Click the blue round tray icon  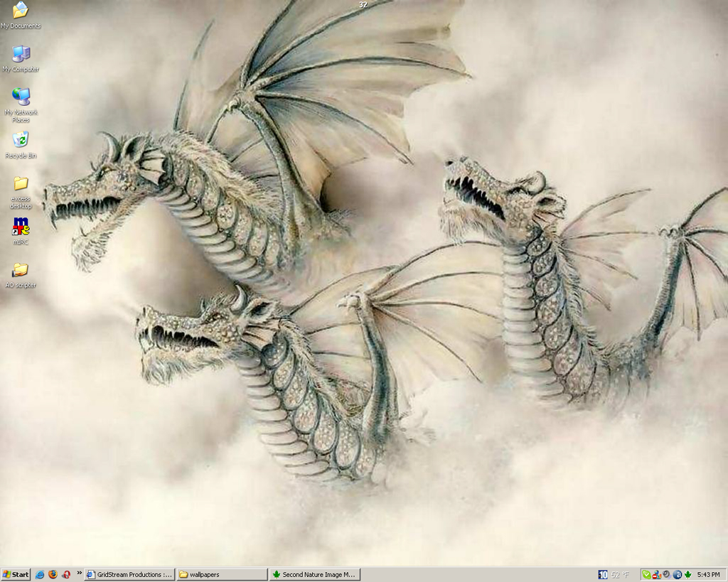pos(677,574)
